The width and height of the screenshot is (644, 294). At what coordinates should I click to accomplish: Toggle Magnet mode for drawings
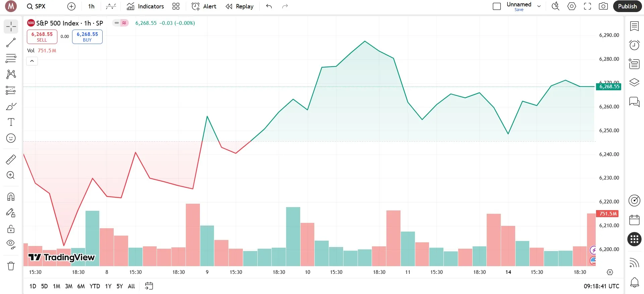pos(11,197)
